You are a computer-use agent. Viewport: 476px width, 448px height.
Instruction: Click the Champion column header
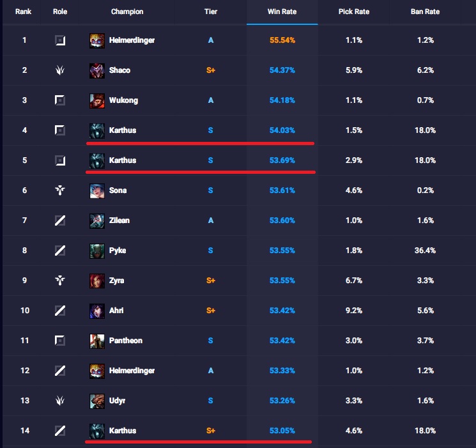pyautogui.click(x=127, y=12)
